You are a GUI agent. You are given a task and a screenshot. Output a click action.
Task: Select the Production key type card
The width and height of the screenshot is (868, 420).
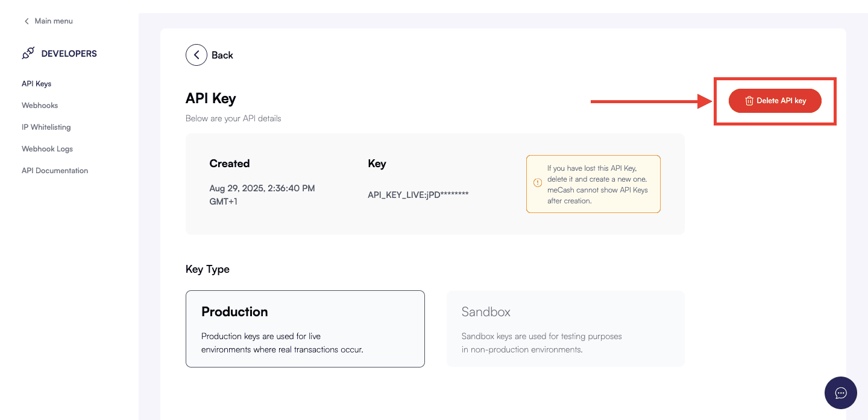coord(305,329)
